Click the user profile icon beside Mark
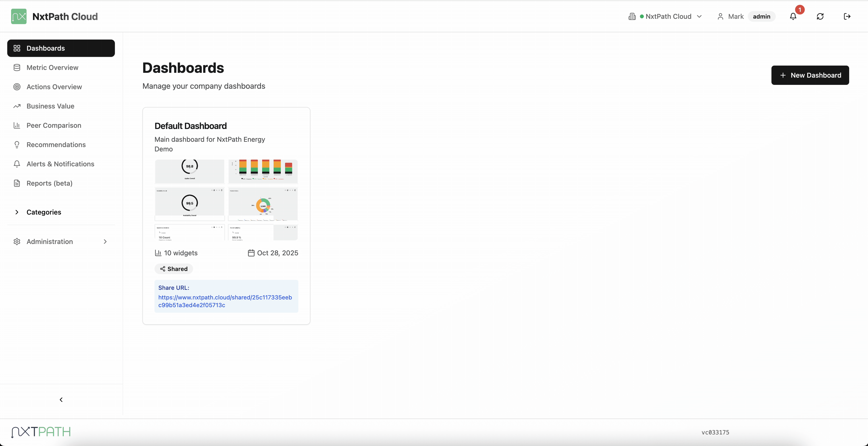The image size is (868, 446). 721,16
